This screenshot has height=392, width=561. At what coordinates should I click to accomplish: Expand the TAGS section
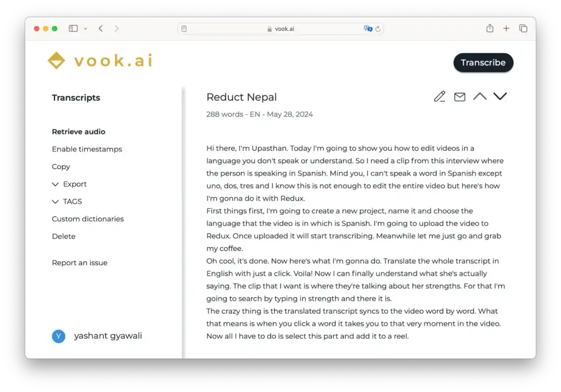(67, 201)
